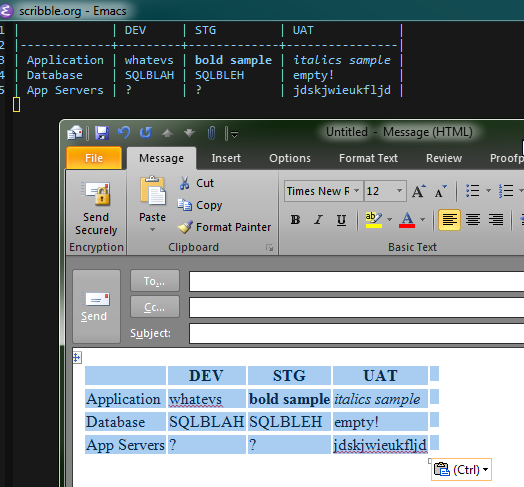The height and width of the screenshot is (487, 524).
Task: Click the attach file paperclip icon
Action: pos(211,133)
